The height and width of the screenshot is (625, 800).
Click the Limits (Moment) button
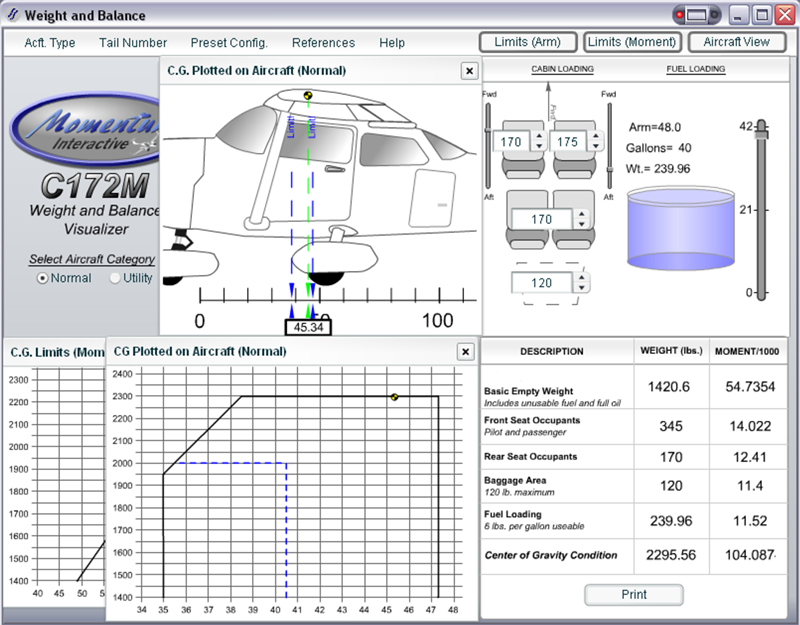coord(632,42)
